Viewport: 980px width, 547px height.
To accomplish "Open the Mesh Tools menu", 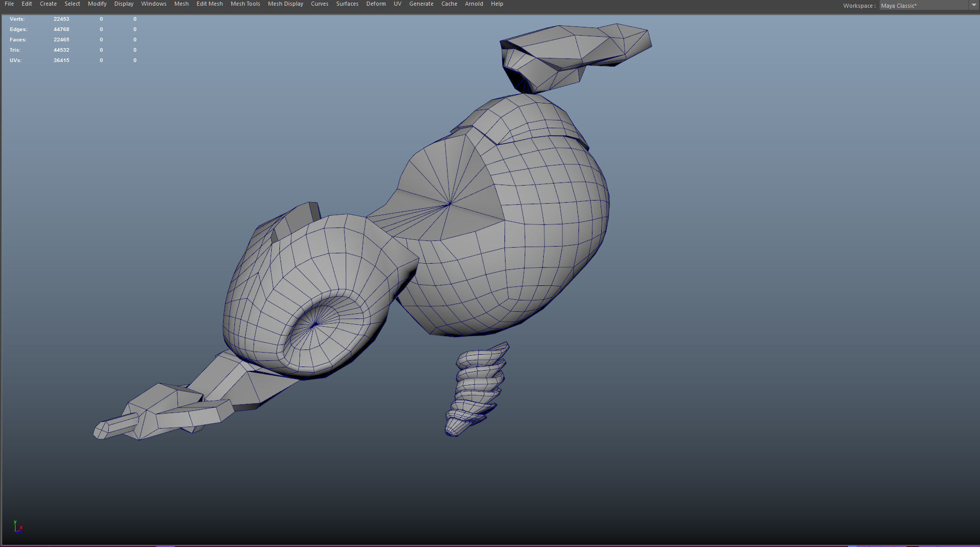I will tap(245, 4).
